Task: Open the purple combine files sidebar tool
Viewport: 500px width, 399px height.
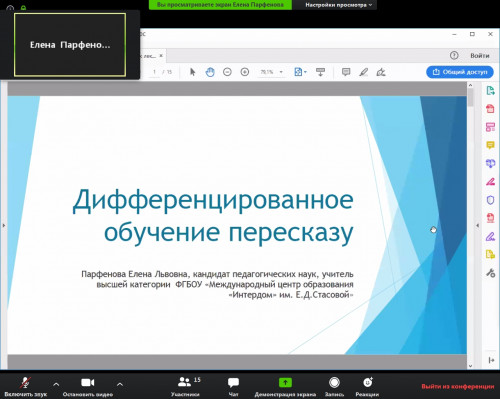Action: point(490,163)
